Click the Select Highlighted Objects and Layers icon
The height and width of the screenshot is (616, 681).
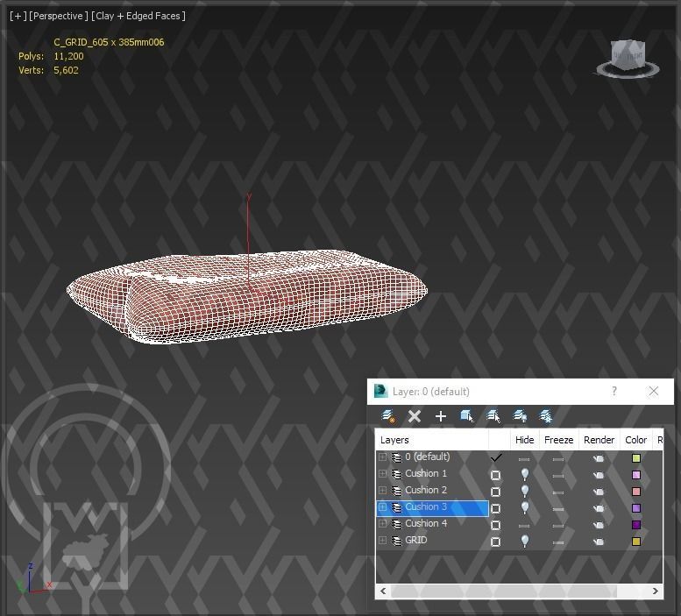pos(466,416)
